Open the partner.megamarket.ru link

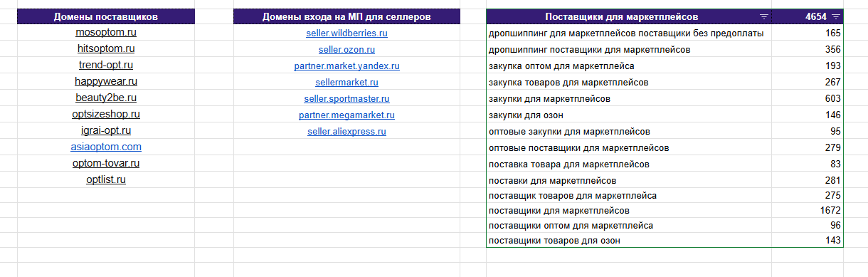tap(346, 115)
